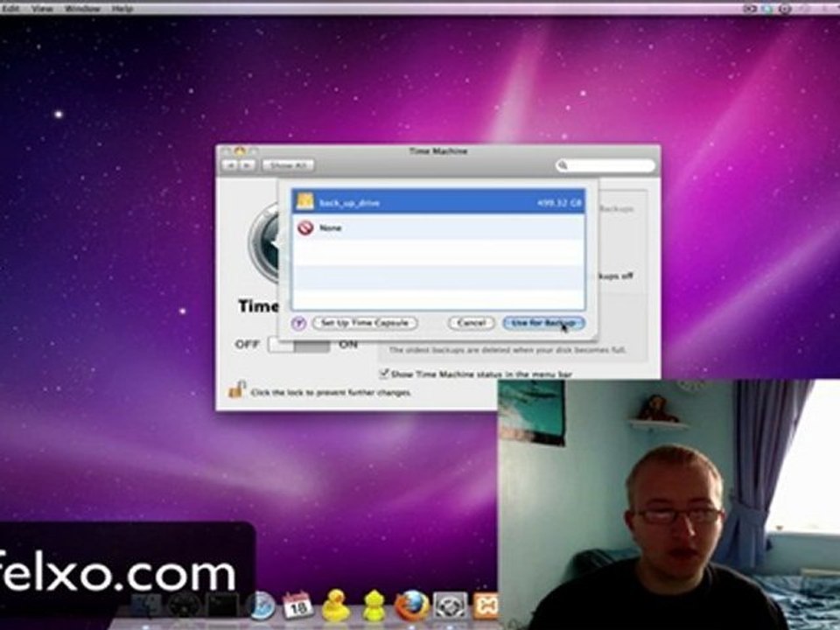Open the gray gear-like dock icon
Viewport: 840px width, 630px height.
(449, 605)
